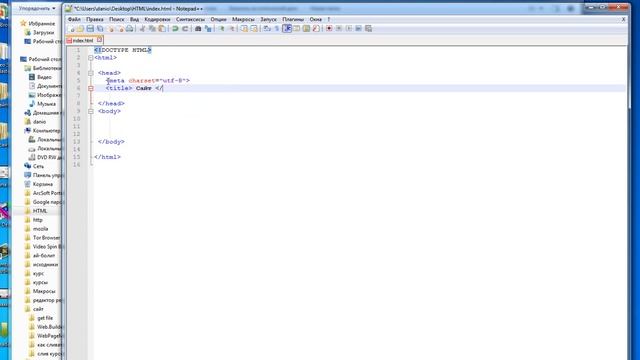Screen dimensions: 640x360
Task: Click the green Undo arrow icon
Action: coord(175,29)
